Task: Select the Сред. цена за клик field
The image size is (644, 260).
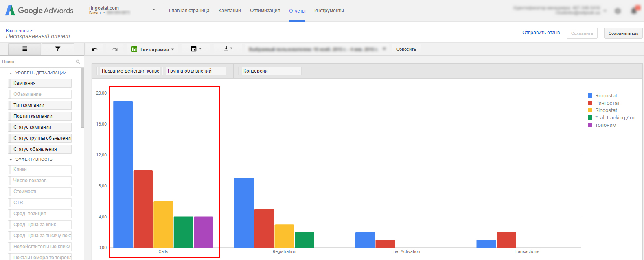Action: point(40,225)
